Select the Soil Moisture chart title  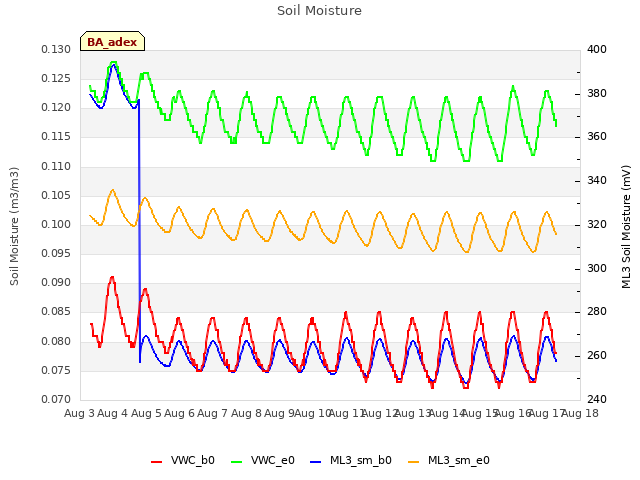click(319, 11)
